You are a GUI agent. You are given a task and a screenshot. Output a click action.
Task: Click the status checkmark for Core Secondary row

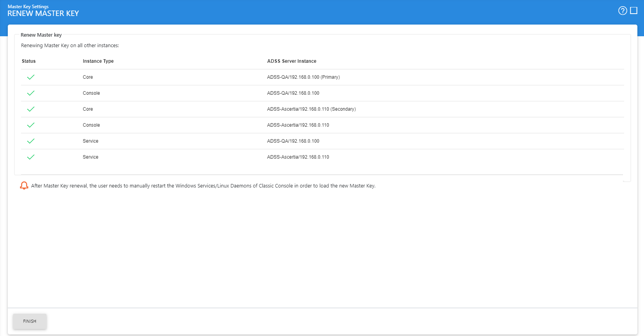(31, 109)
